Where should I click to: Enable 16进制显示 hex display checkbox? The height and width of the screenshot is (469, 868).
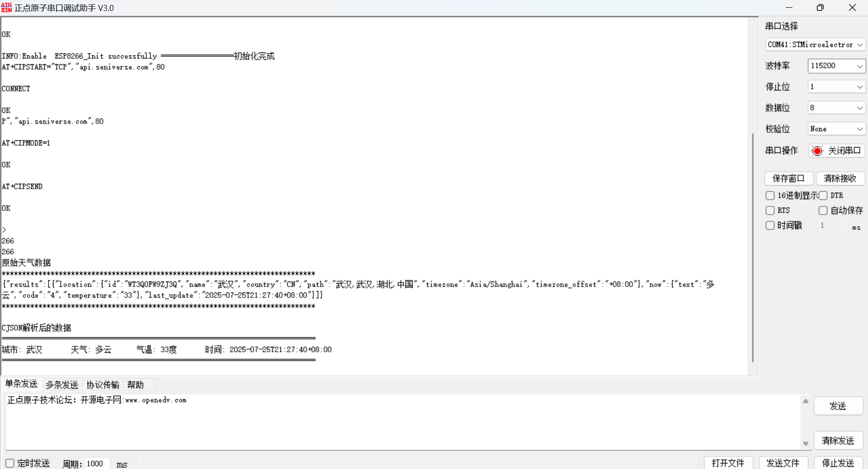tap(770, 196)
